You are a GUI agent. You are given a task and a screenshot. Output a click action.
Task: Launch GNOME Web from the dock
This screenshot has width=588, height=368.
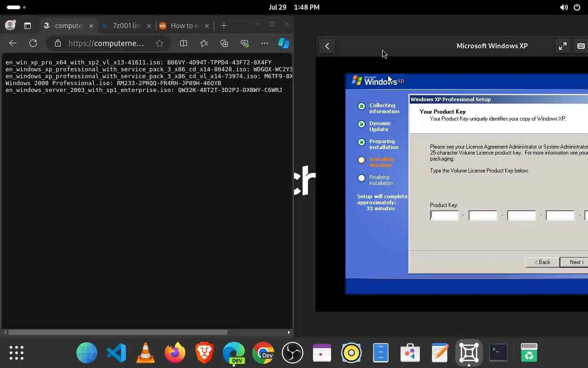(x=87, y=353)
